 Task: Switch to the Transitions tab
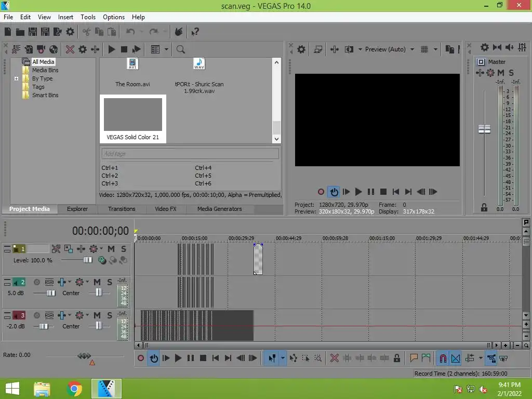122,209
